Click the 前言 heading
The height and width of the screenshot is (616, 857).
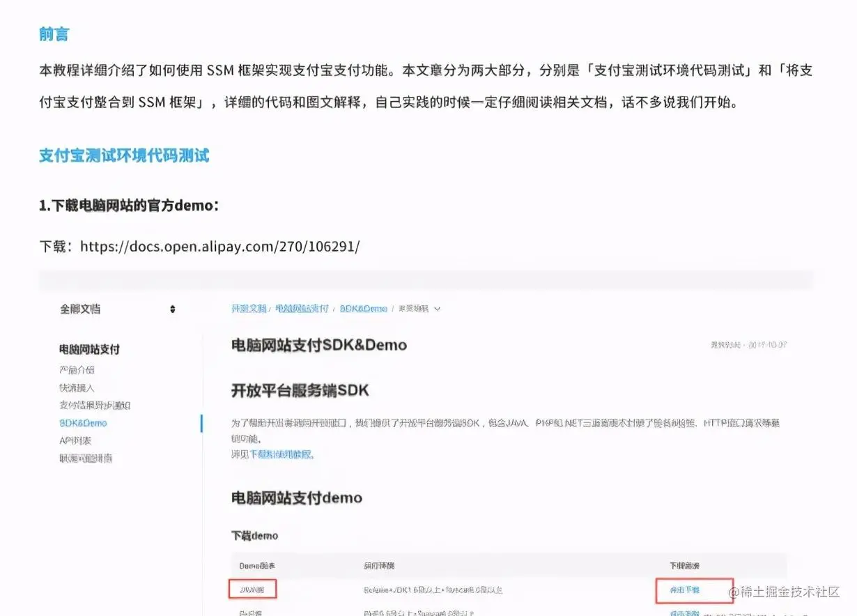point(54,33)
